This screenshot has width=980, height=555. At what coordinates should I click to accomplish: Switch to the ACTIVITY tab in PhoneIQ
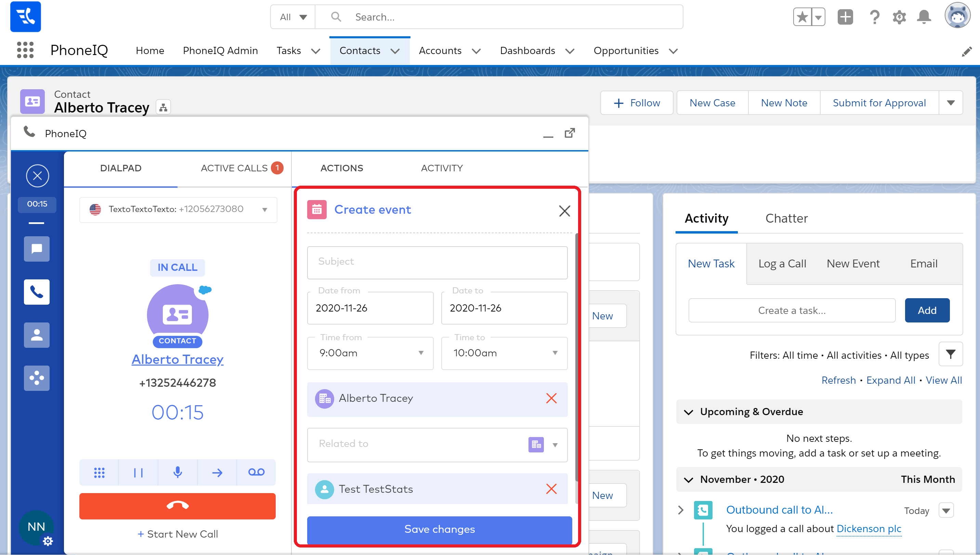442,168
